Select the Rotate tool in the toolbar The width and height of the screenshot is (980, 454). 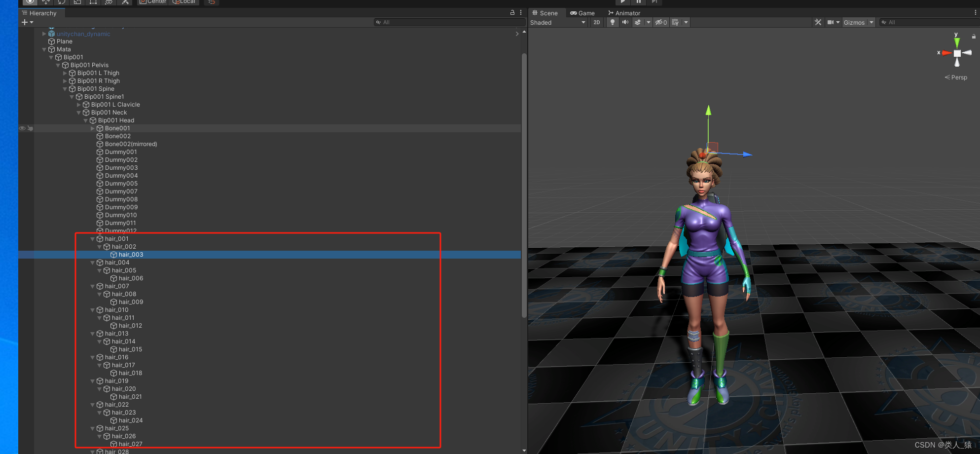61,2
